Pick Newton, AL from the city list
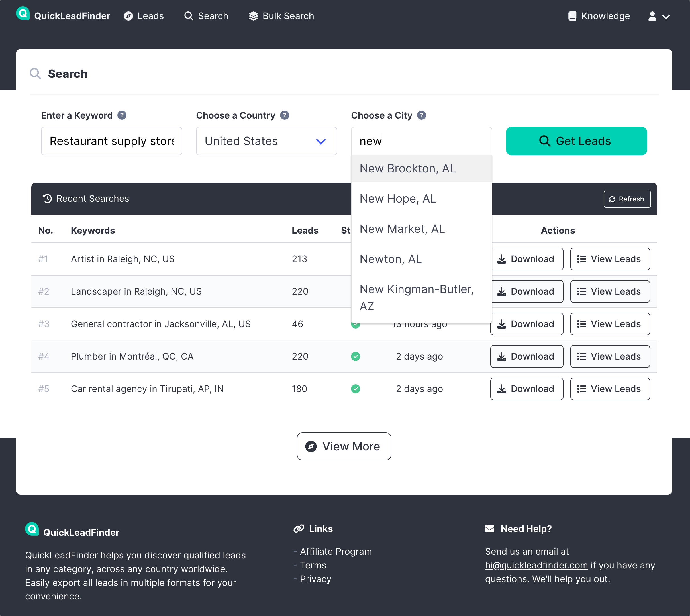Image resolution: width=690 pixels, height=616 pixels. point(390,259)
